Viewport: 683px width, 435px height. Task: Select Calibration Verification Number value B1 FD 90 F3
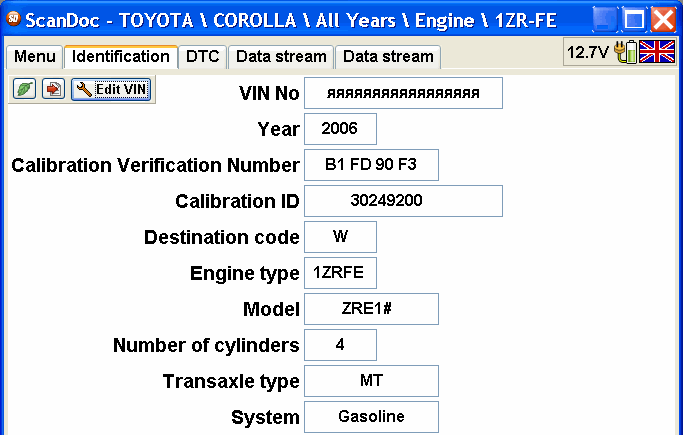[x=371, y=165]
